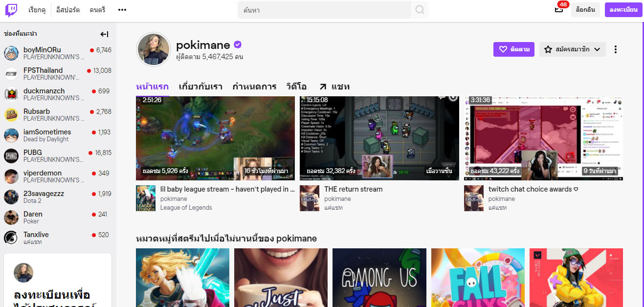The width and height of the screenshot is (644, 307).
Task: Click the ล็อกอิน login button
Action: (x=585, y=10)
